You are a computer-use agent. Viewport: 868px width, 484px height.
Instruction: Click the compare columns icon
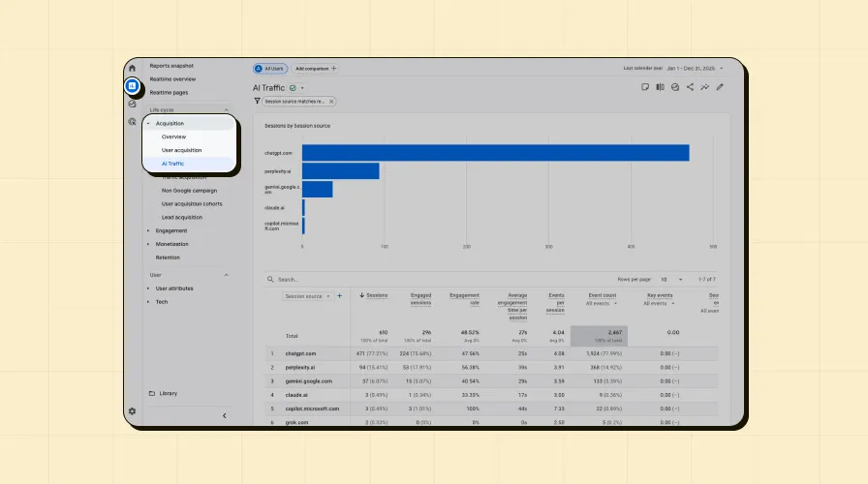point(660,87)
